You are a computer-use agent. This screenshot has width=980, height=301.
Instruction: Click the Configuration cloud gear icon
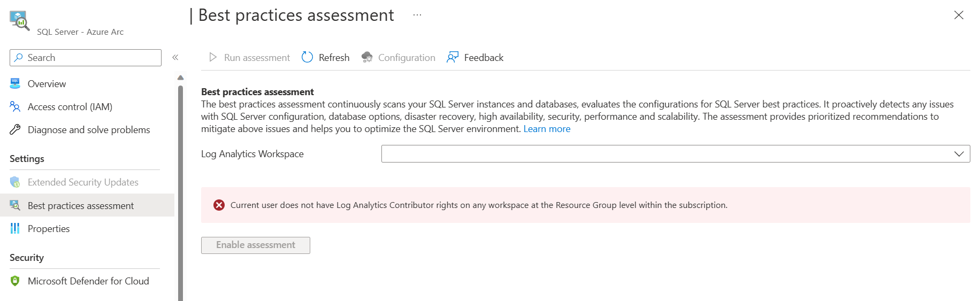click(x=367, y=57)
